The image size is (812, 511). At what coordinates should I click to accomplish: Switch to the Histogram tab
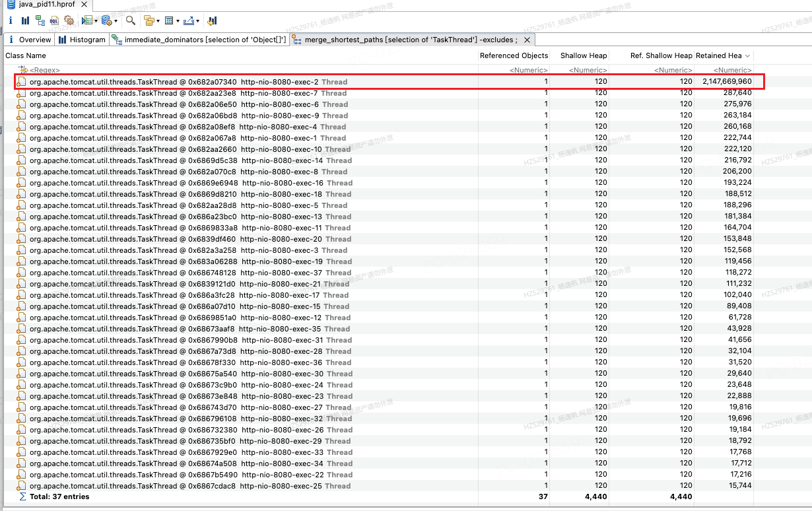coord(82,40)
